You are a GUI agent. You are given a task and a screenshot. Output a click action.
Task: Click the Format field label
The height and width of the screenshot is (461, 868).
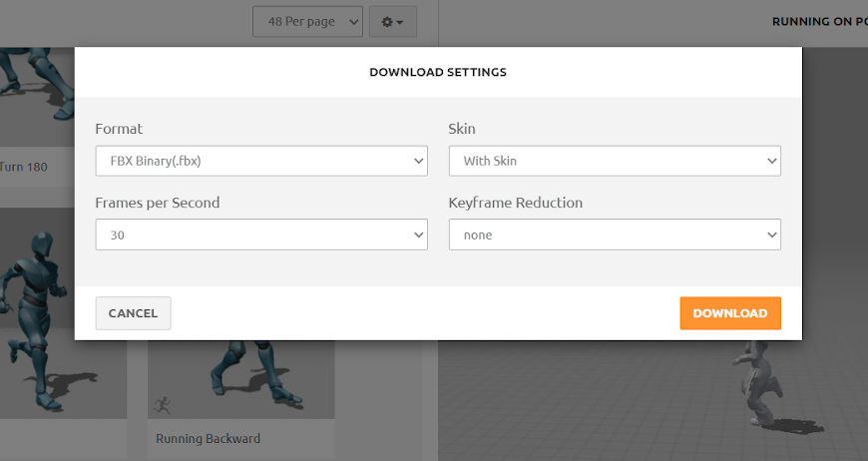click(x=119, y=129)
